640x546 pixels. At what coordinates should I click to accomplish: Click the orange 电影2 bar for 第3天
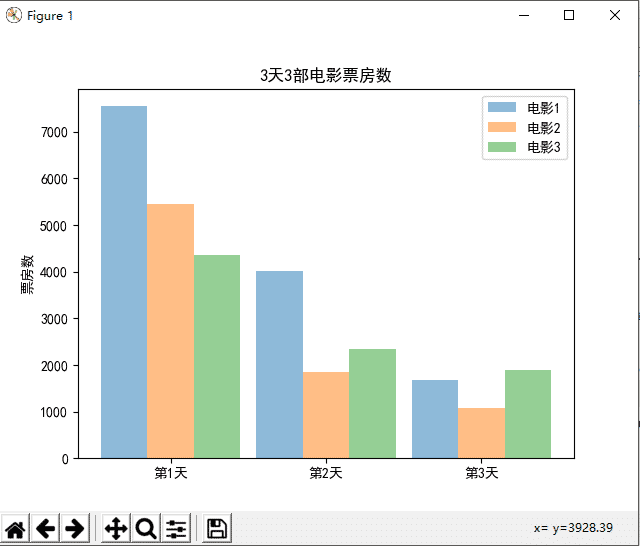coord(482,433)
